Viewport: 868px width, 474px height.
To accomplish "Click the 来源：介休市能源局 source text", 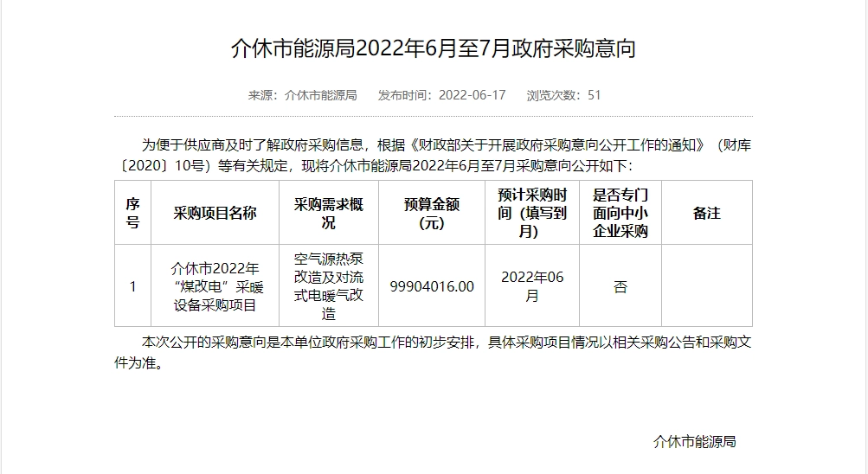I will 302,95.
